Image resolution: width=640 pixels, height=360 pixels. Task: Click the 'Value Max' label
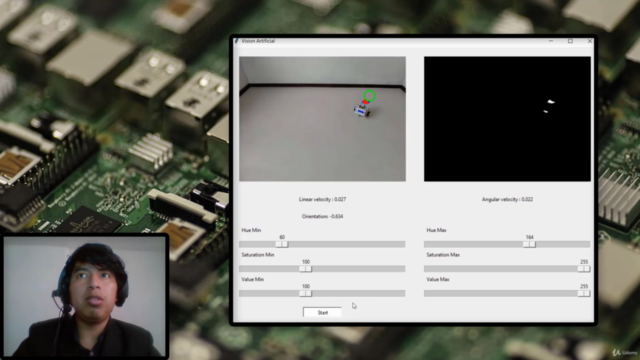click(x=438, y=279)
